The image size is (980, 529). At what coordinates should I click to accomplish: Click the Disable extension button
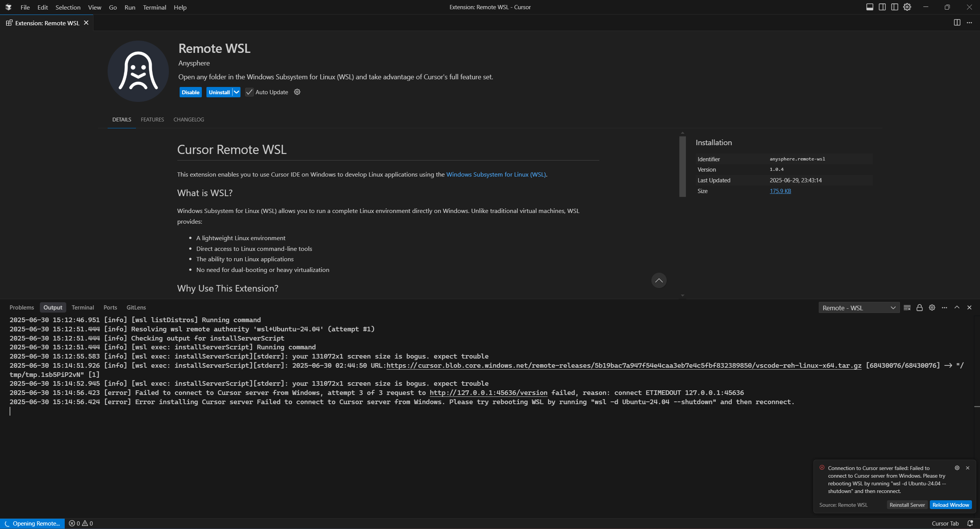pos(190,92)
